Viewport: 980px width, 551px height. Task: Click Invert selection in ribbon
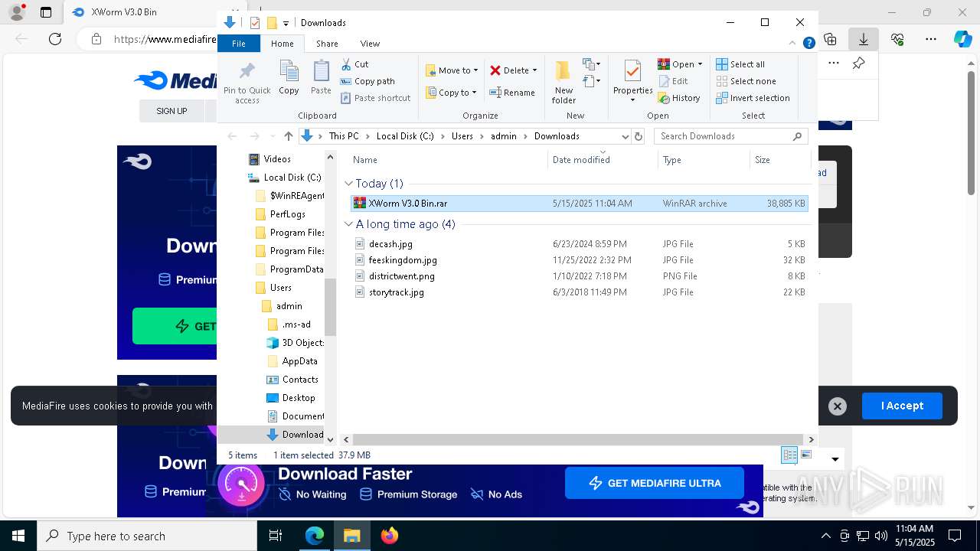coord(753,98)
